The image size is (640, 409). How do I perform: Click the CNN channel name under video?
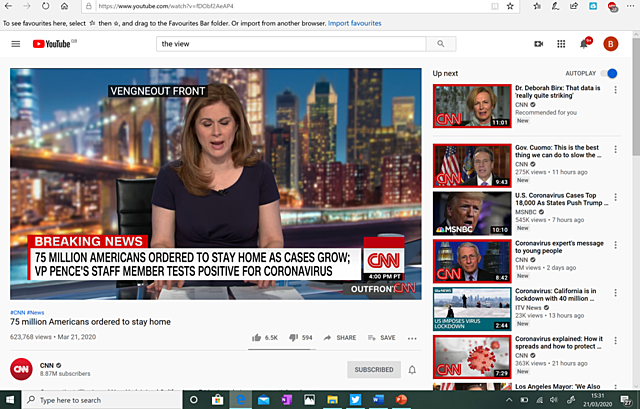(x=47, y=365)
